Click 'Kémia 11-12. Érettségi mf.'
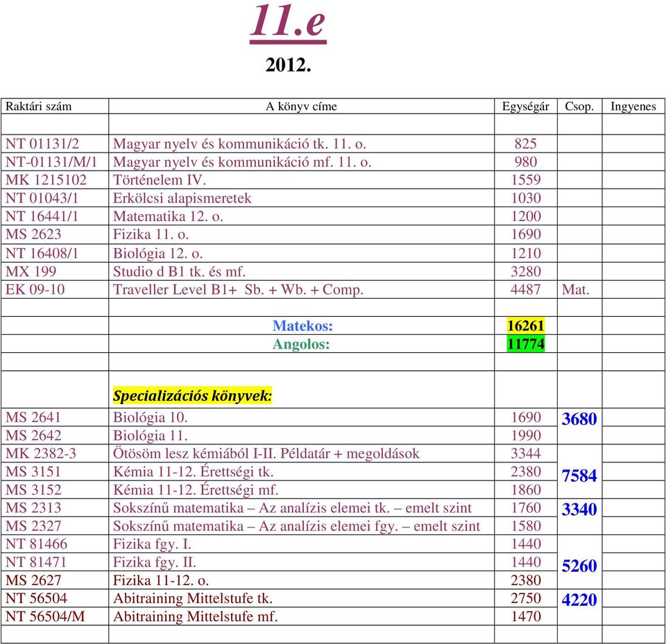666x644 pixels. (196, 490)
